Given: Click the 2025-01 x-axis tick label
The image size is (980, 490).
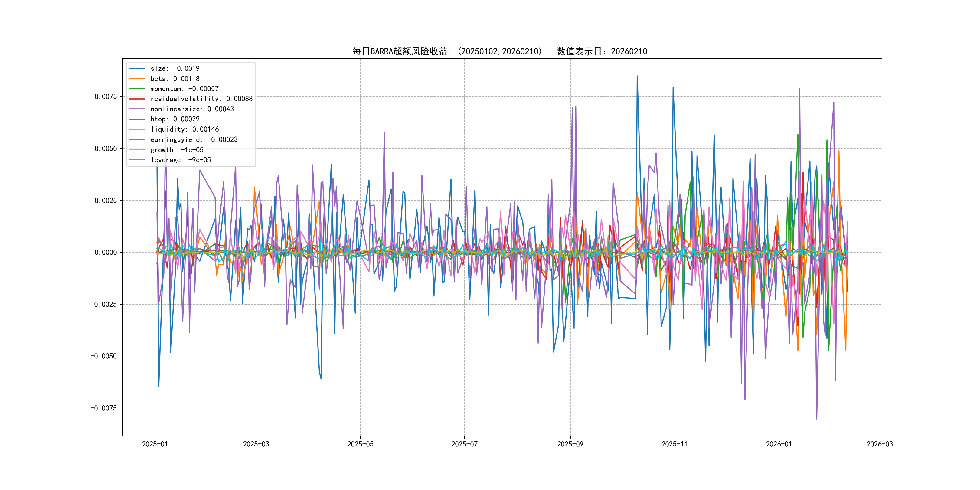Looking at the screenshot, I should [x=155, y=444].
